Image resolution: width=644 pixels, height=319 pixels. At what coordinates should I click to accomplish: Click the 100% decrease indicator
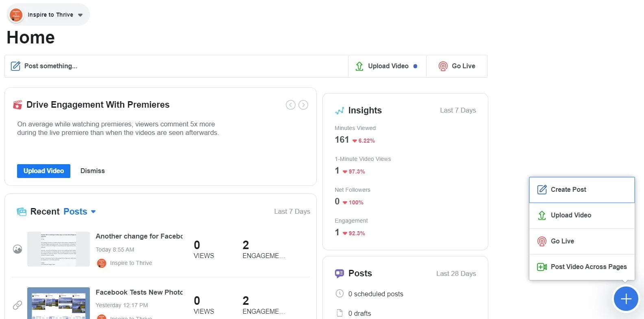tap(353, 202)
